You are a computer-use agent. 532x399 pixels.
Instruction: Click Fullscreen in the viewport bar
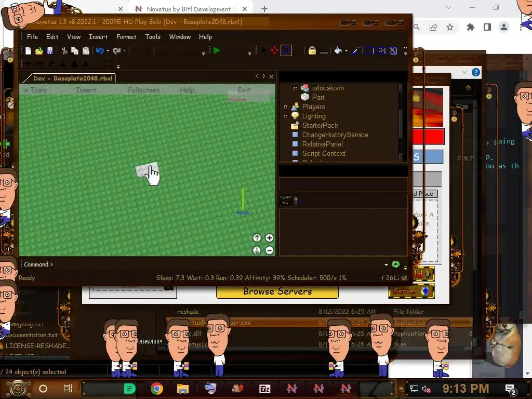point(143,90)
